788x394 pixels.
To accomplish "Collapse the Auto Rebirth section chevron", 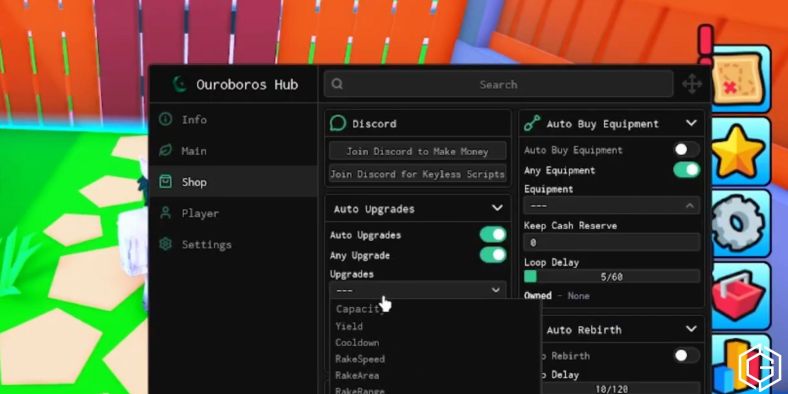I will (x=691, y=329).
